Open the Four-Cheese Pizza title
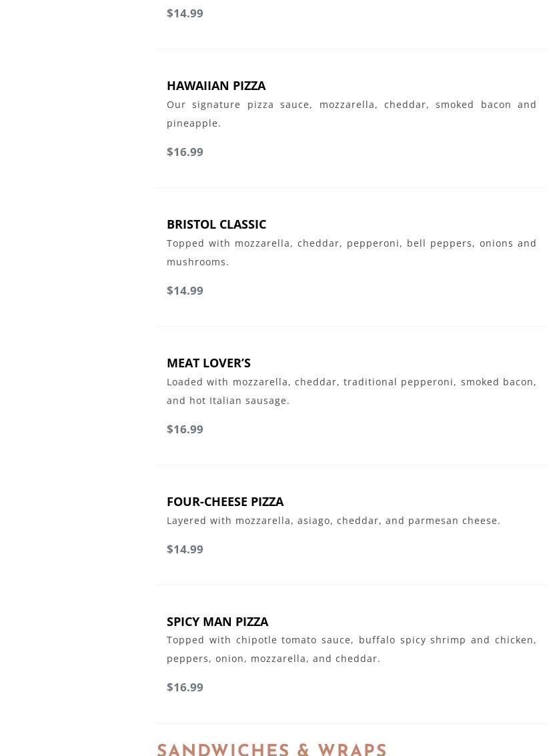This screenshot has height=756, width=547. [225, 501]
